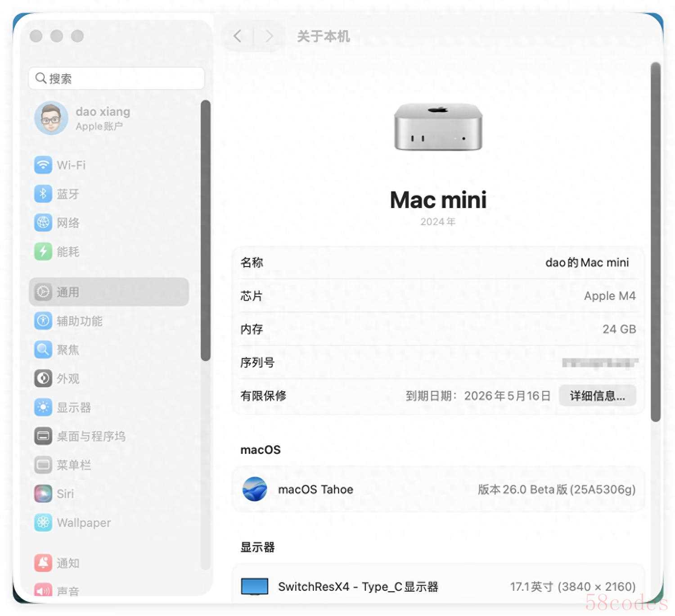
Task: Select the Menu Bar (菜单栏) icon
Action: pyautogui.click(x=43, y=465)
